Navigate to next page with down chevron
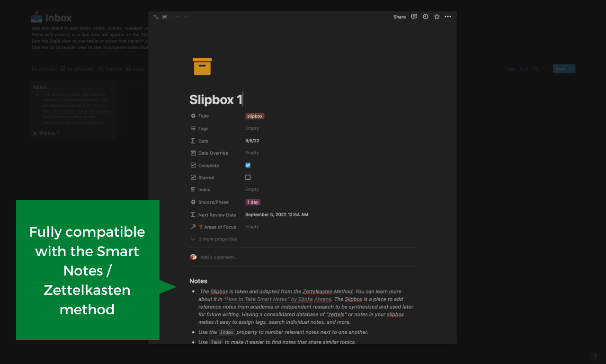Screen dimensions: 606x364 pos(185,17)
